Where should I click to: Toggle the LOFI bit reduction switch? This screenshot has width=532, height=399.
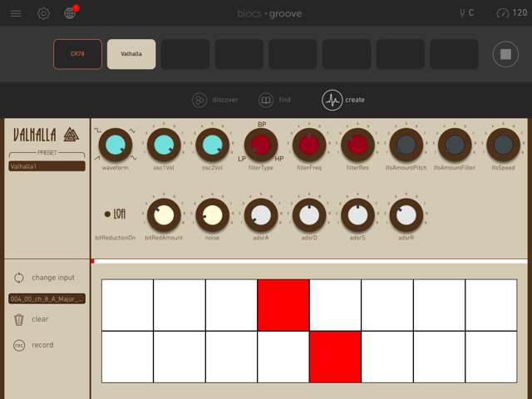coord(108,214)
